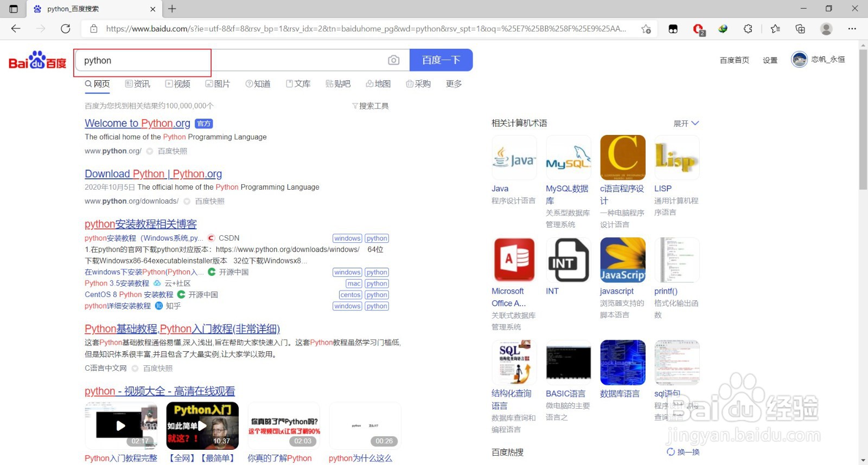Open browser extensions puzzle icon
The image size is (868, 465).
pos(748,29)
